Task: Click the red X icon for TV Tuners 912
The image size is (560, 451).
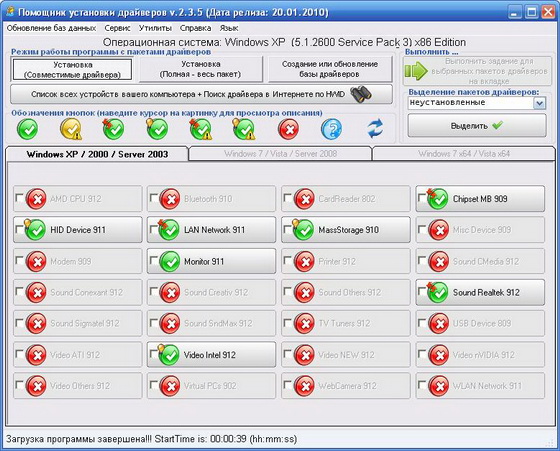Action: pyautogui.click(x=304, y=324)
